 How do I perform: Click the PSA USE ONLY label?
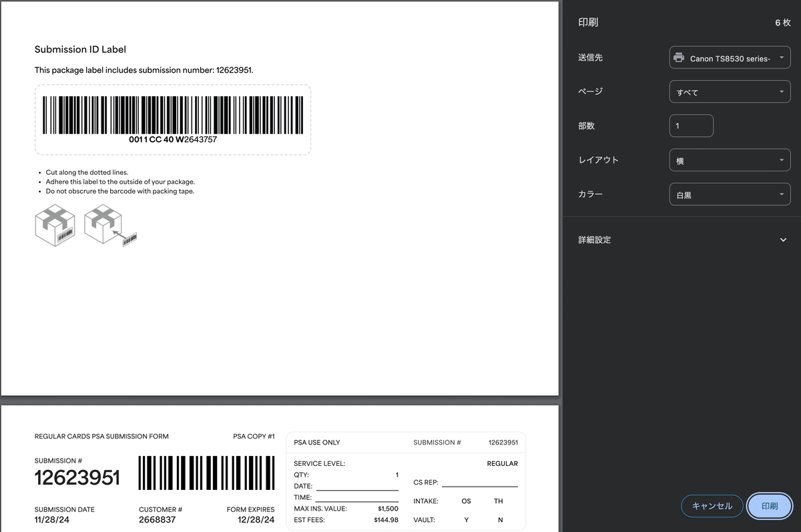coord(317,443)
